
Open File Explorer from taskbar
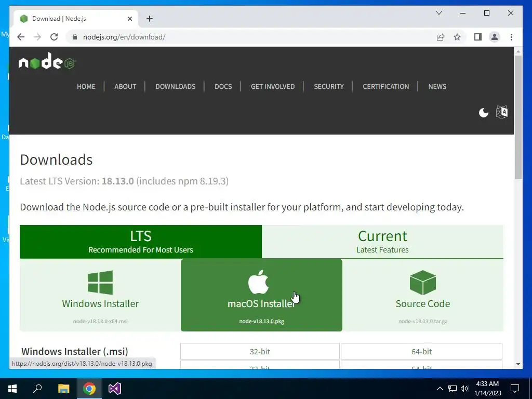click(63, 389)
